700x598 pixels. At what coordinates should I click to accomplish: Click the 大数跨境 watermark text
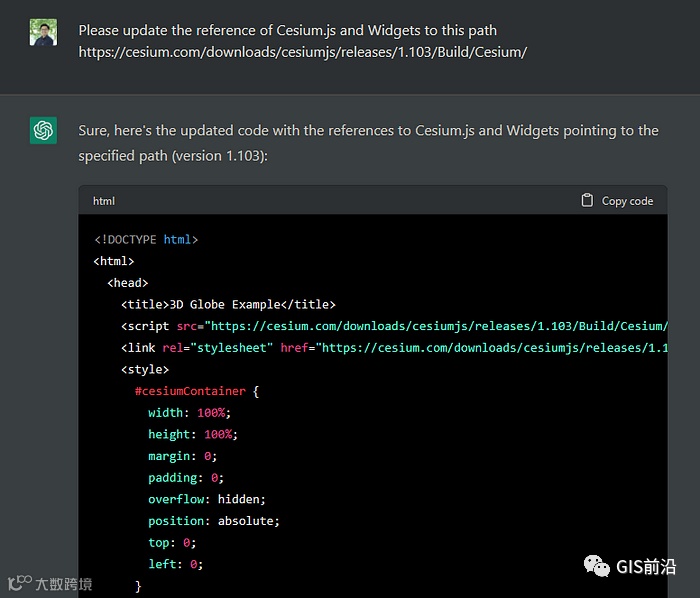pos(64,584)
